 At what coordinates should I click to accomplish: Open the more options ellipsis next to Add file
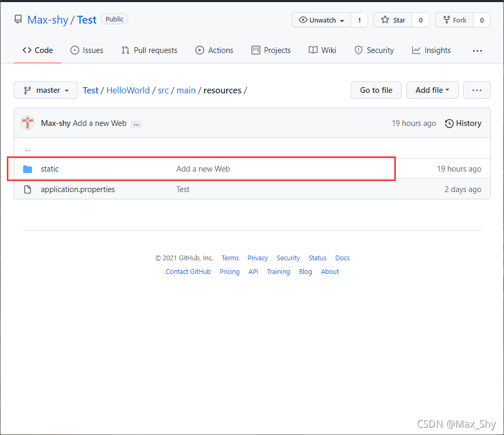click(477, 90)
